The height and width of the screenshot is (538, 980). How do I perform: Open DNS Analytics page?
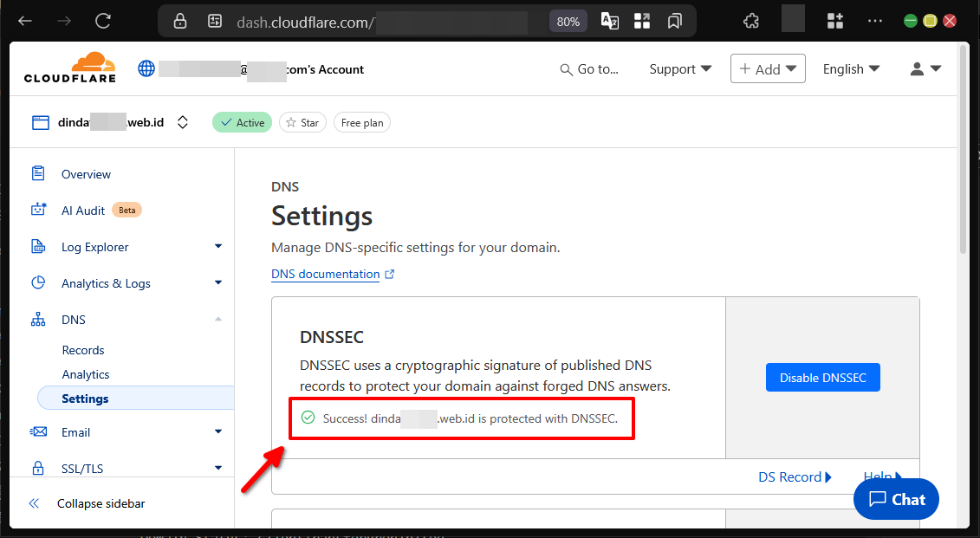(85, 374)
